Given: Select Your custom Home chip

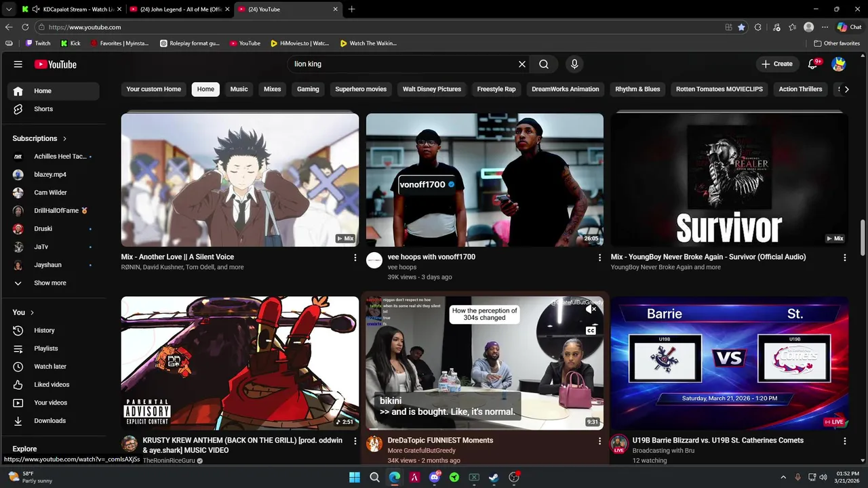Looking at the screenshot, I should point(154,89).
